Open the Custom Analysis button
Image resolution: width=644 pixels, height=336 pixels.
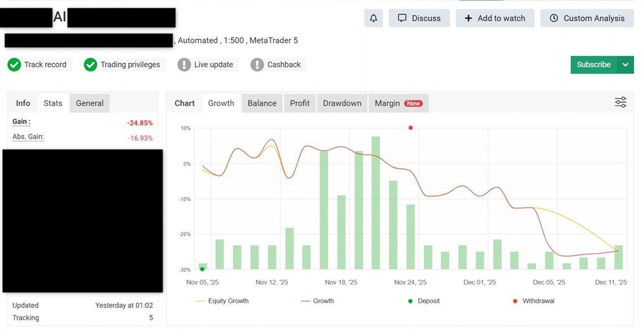(587, 18)
